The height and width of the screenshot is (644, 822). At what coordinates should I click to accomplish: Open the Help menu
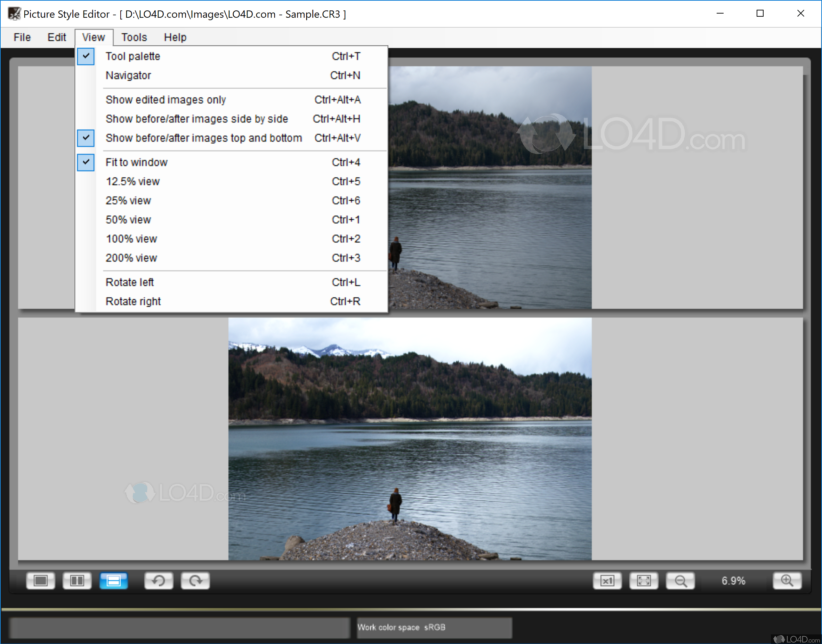tap(175, 37)
